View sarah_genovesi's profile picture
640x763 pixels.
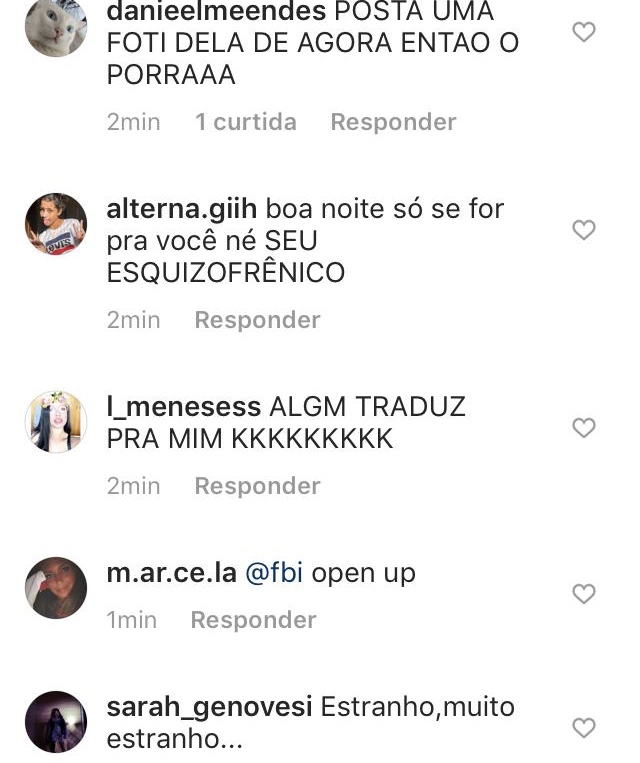click(56, 722)
